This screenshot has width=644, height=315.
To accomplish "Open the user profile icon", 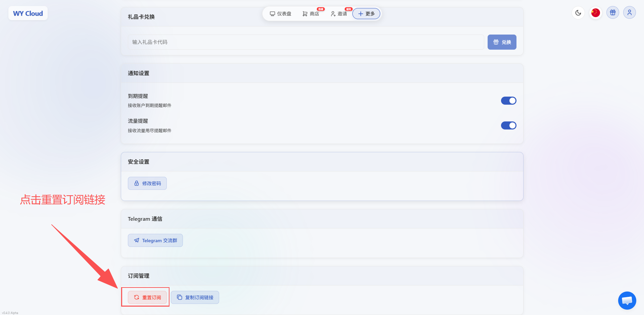I will tap(629, 13).
